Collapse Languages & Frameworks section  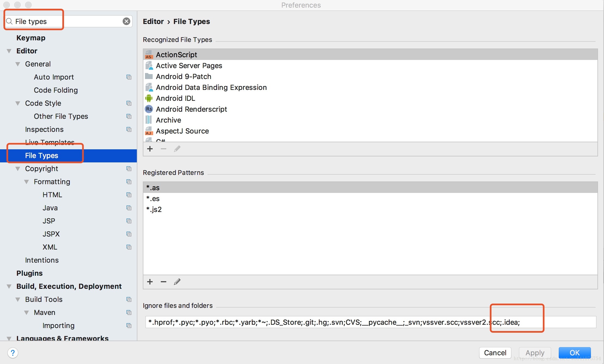tap(9, 338)
